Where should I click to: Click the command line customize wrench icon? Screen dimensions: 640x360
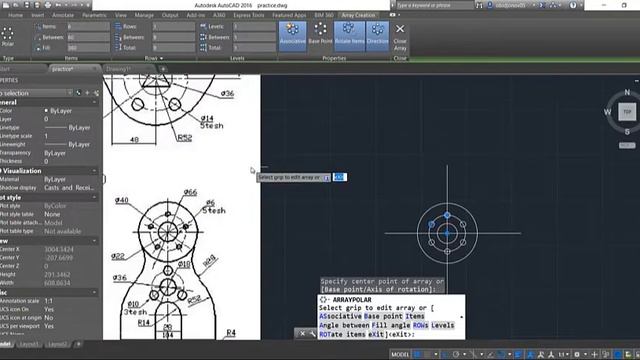pos(312,334)
